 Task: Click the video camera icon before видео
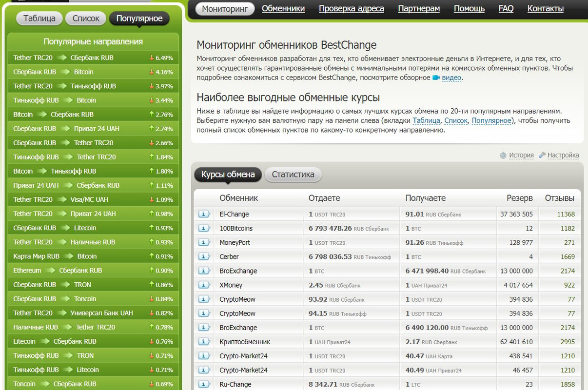tap(436, 78)
